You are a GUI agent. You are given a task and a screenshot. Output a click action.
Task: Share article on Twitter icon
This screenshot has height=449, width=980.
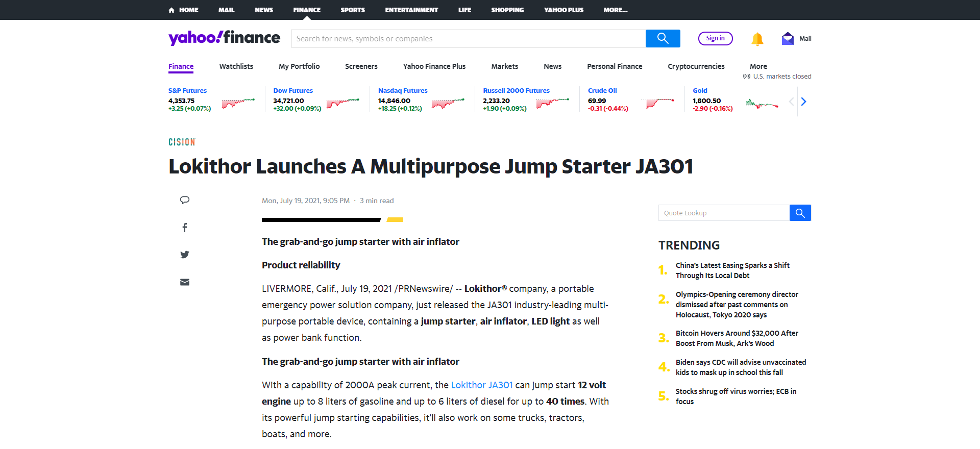[x=185, y=255]
